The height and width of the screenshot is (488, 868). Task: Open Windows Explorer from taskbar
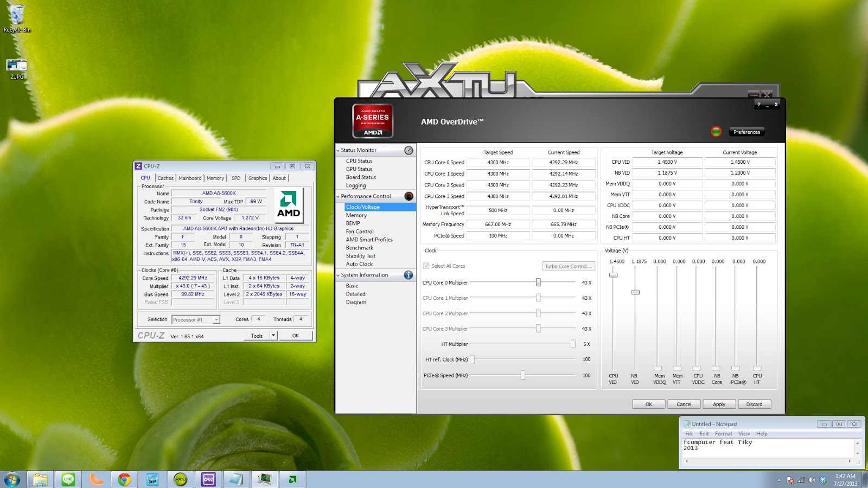pyautogui.click(x=40, y=479)
